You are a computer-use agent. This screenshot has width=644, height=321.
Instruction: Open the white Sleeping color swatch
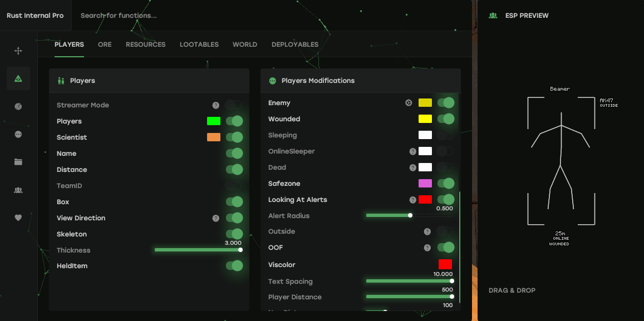(425, 135)
